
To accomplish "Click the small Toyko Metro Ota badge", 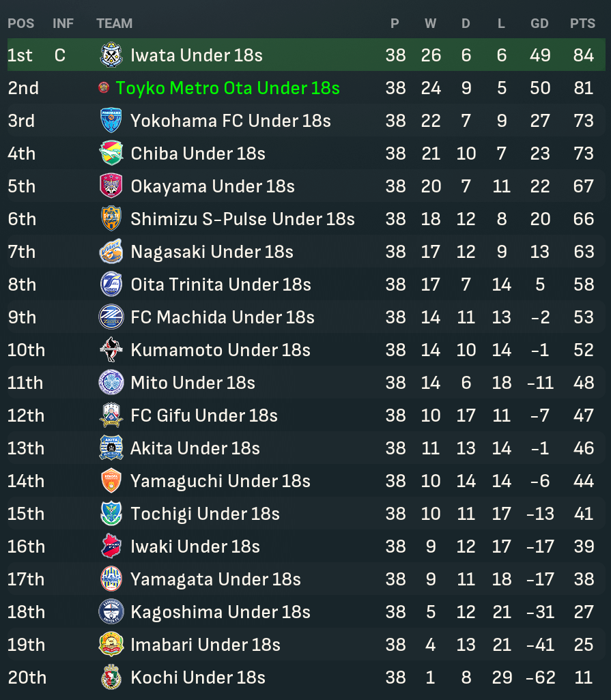I will (x=104, y=87).
